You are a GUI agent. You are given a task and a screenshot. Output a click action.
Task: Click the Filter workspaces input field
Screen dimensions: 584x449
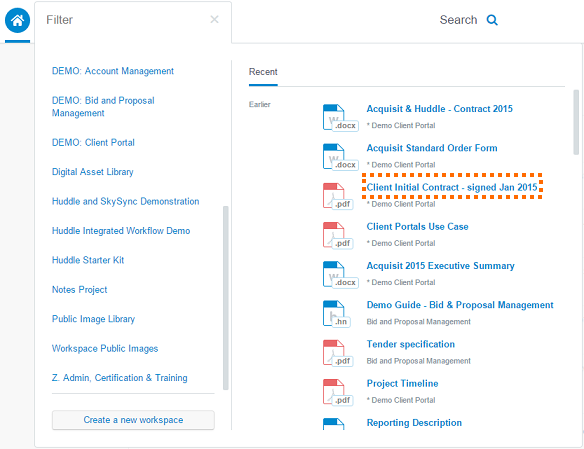click(127, 20)
